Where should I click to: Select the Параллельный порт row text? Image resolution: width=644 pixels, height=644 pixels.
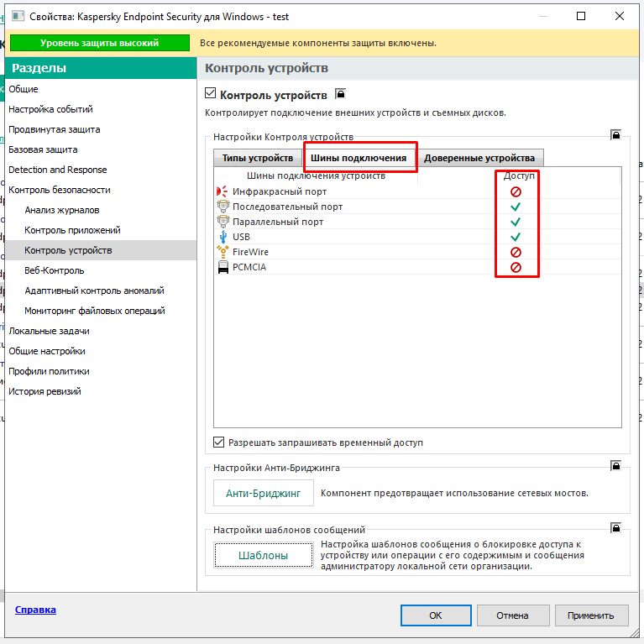tap(278, 222)
